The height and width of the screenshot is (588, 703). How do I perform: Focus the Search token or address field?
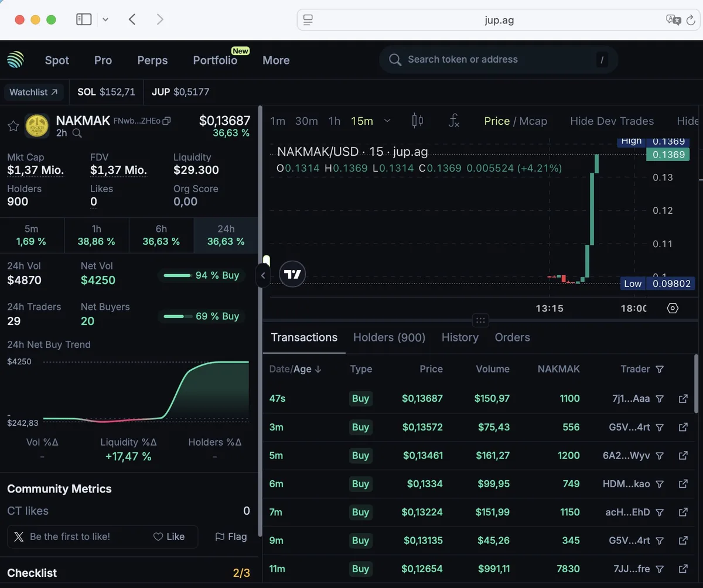(498, 60)
